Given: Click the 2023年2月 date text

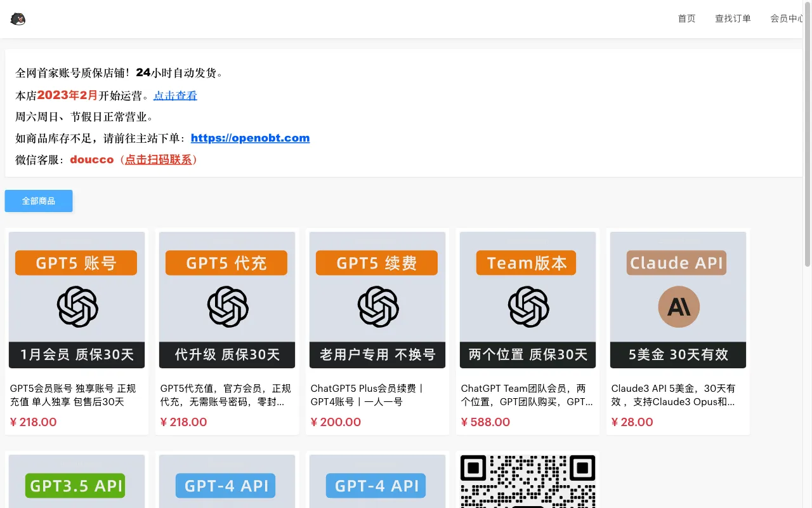Looking at the screenshot, I should pyautogui.click(x=67, y=96).
